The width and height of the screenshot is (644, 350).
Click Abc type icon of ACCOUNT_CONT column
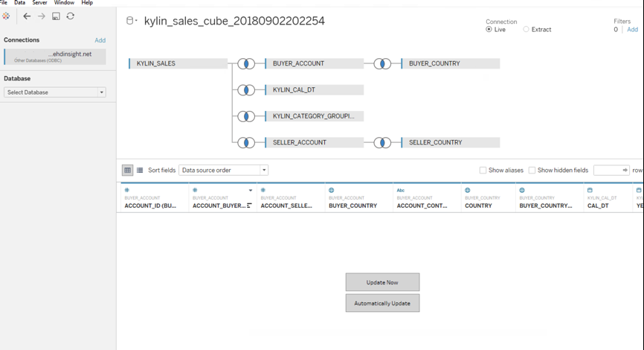click(x=400, y=190)
